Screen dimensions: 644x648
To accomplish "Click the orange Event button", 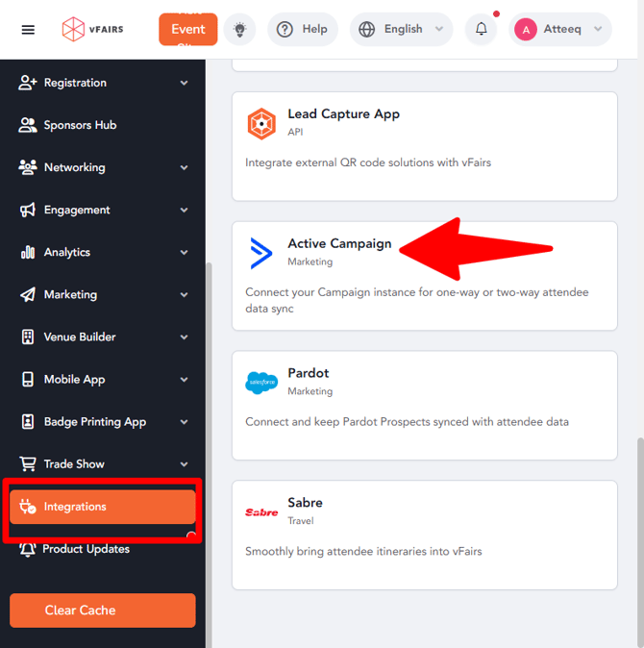I will [187, 30].
